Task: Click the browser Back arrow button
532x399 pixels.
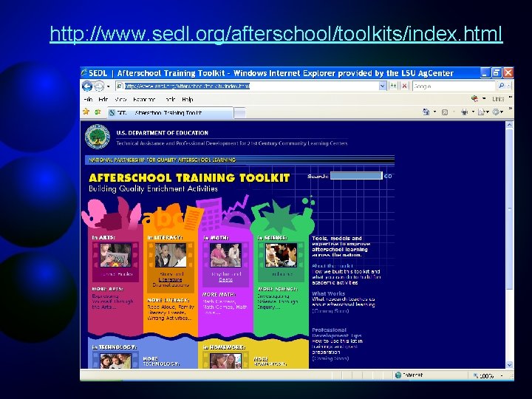Action: coord(87,86)
